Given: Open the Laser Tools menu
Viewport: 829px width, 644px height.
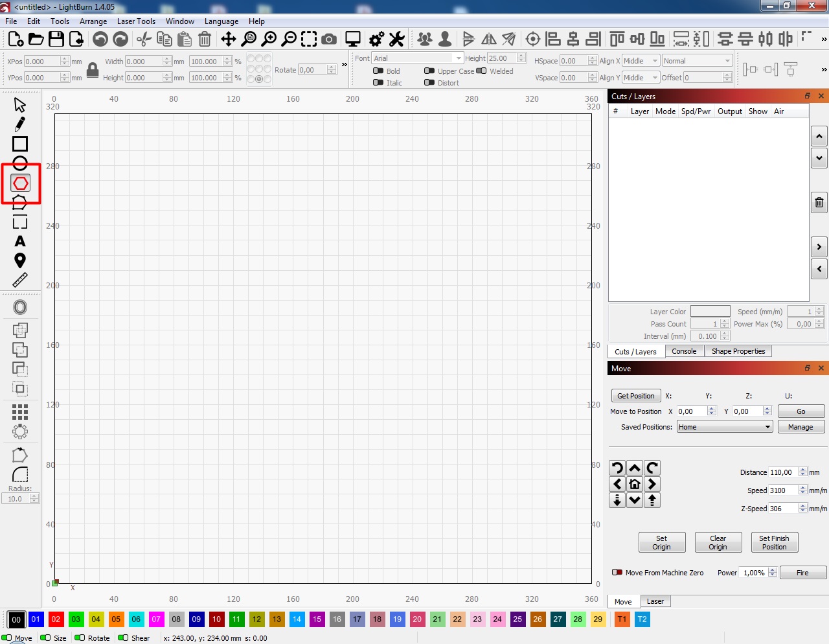Looking at the screenshot, I should (136, 21).
